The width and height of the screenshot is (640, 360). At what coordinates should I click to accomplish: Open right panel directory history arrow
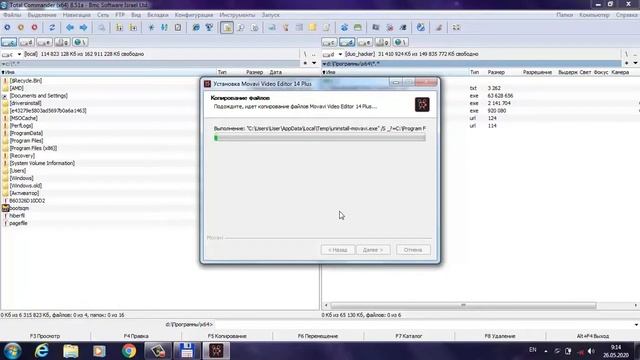[636, 63]
